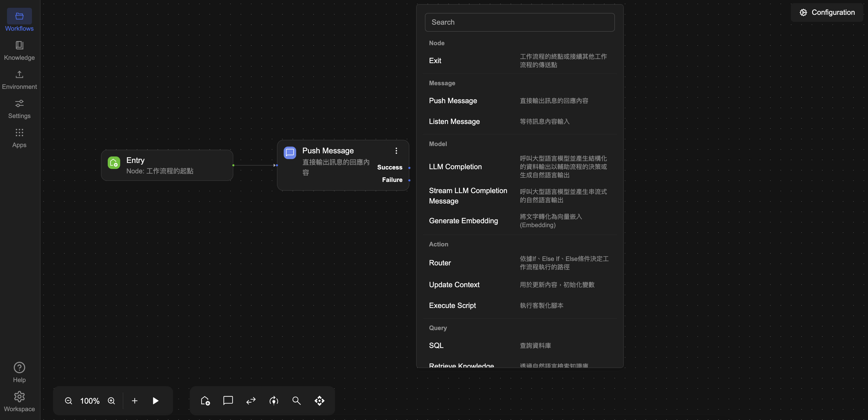
Task: Click the zoom out magnifier icon
Action: (x=69, y=401)
